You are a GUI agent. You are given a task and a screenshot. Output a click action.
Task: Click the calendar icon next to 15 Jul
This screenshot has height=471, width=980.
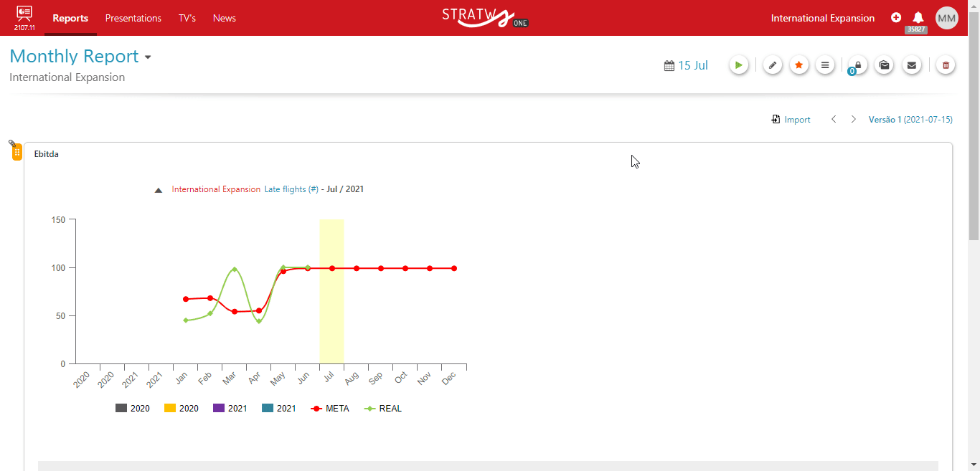tap(669, 65)
